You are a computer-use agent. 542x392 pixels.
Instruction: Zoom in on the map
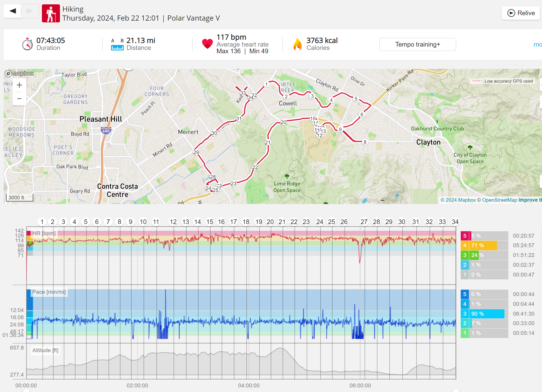click(19, 85)
